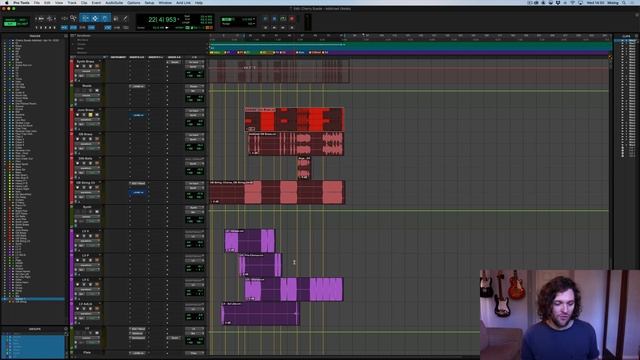This screenshot has height=360, width=640.
Task: Select the Selector tool
Action: 95,18
